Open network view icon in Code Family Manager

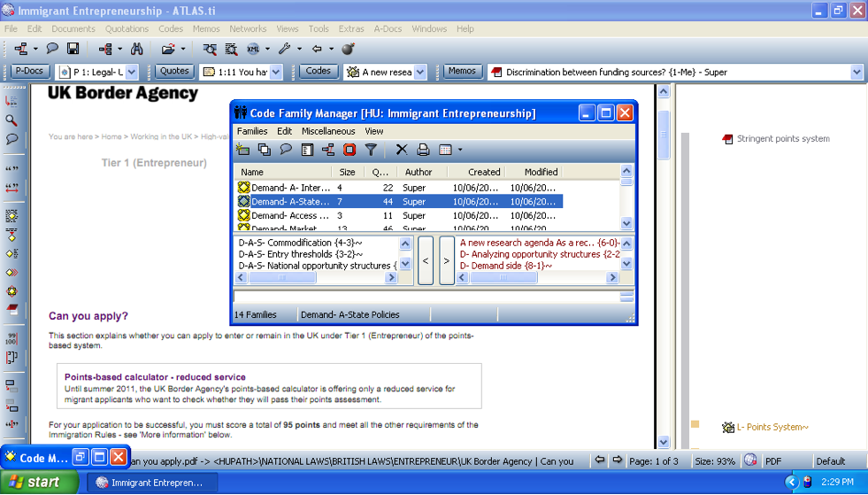click(328, 149)
